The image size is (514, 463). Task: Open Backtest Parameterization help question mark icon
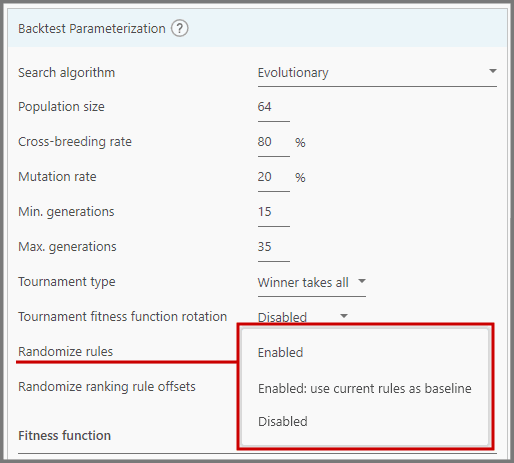pyautogui.click(x=180, y=28)
